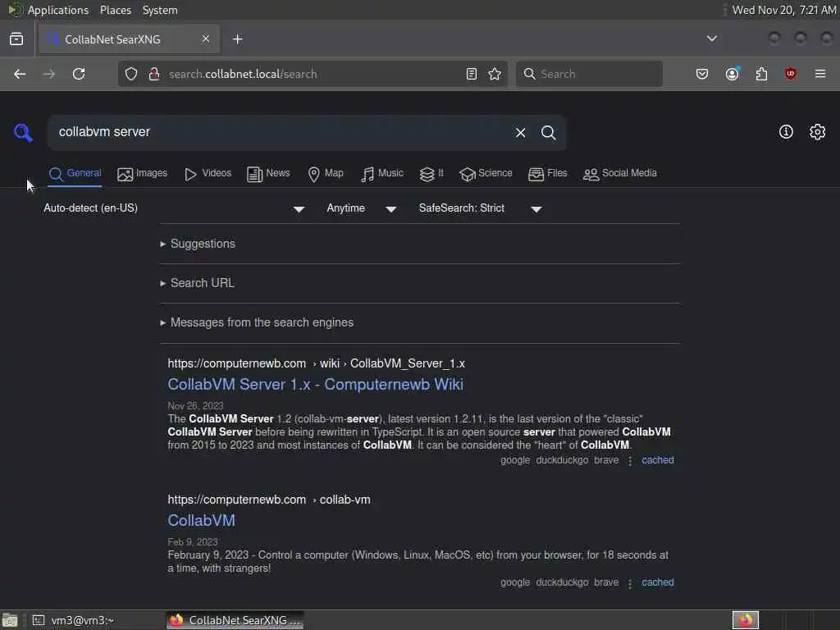Switch to the Map category
The height and width of the screenshot is (630, 840).
(326, 174)
